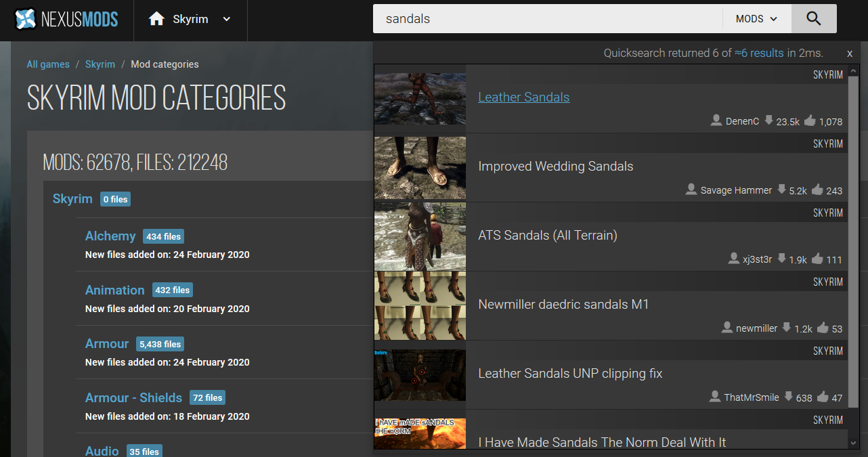
Task: Open the Leather Sandals mod link
Action: (524, 97)
